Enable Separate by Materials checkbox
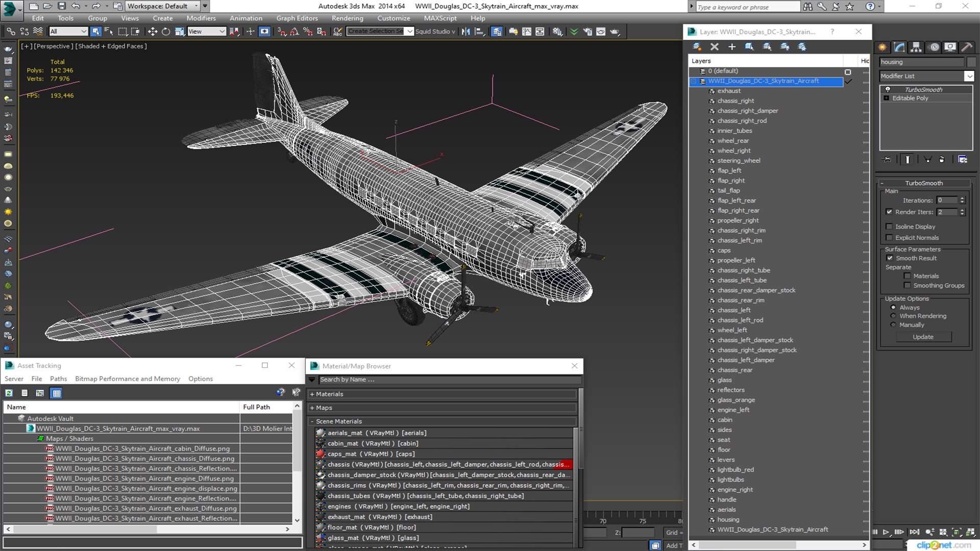Viewport: 980px width, 551px height. pyautogui.click(x=907, y=276)
